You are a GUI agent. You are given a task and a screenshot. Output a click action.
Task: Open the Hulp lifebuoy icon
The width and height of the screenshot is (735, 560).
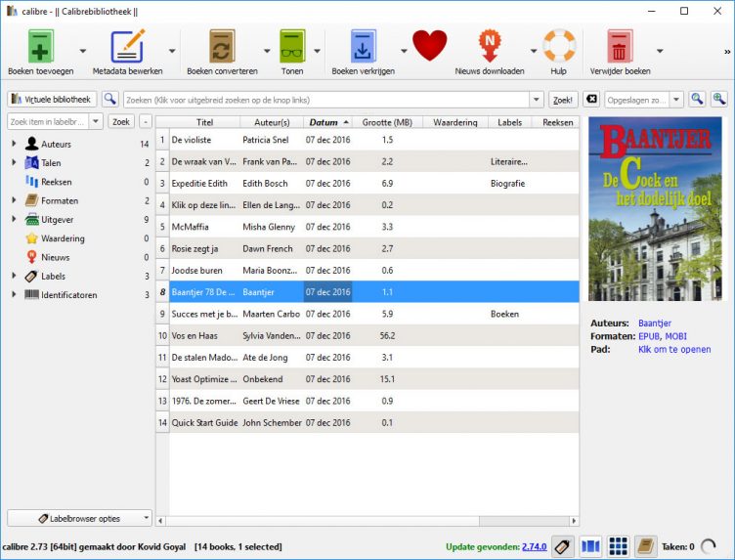pyautogui.click(x=559, y=46)
